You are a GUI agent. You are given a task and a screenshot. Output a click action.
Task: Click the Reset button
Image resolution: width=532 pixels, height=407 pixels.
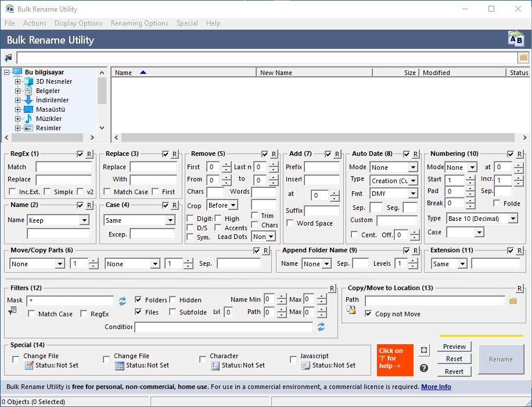454,359
